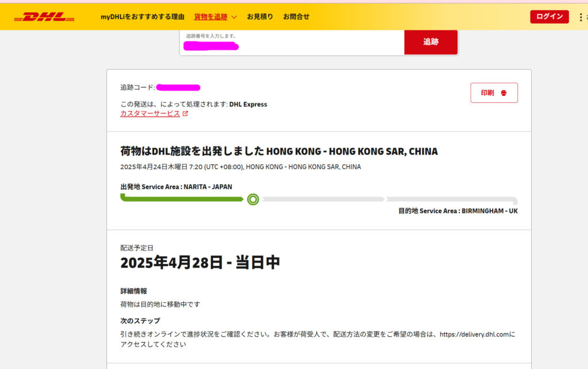Select the https://delivery.dhl.com URL text
588x369 pixels.
coord(474,334)
